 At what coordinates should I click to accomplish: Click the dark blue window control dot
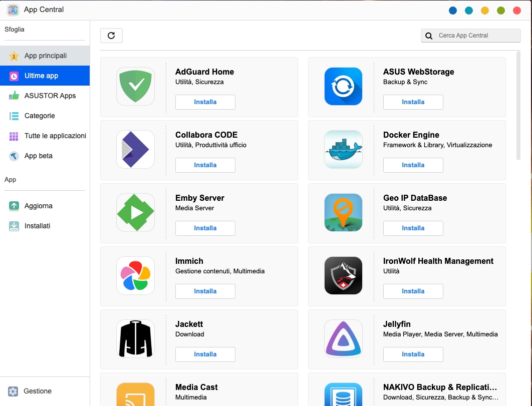[x=453, y=11]
